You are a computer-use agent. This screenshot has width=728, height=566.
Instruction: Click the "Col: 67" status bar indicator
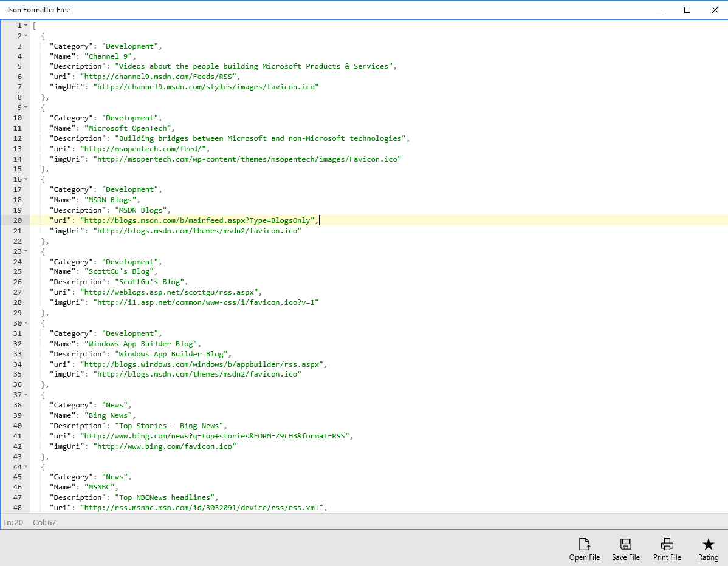tap(44, 522)
